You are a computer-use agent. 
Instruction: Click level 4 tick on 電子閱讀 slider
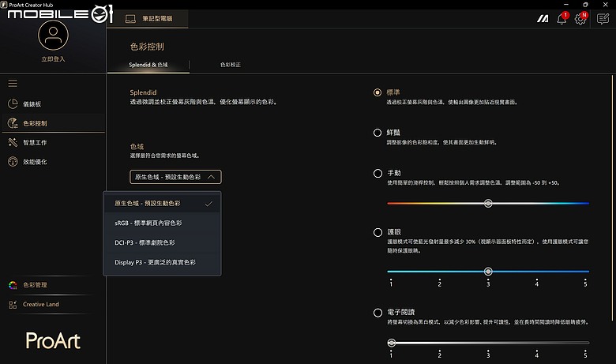pyautogui.click(x=537, y=355)
